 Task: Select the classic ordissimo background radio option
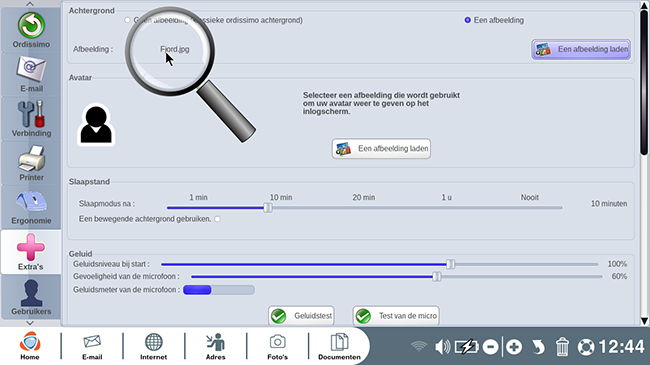[127, 20]
